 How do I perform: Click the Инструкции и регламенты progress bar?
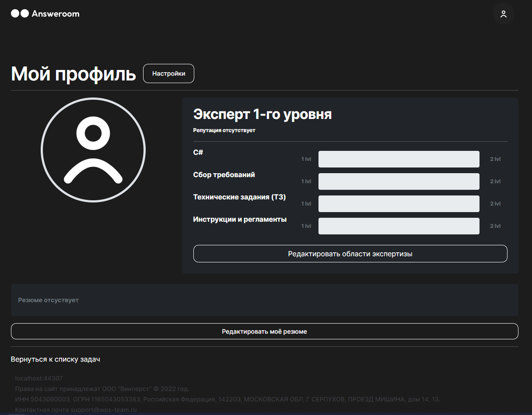click(x=399, y=226)
